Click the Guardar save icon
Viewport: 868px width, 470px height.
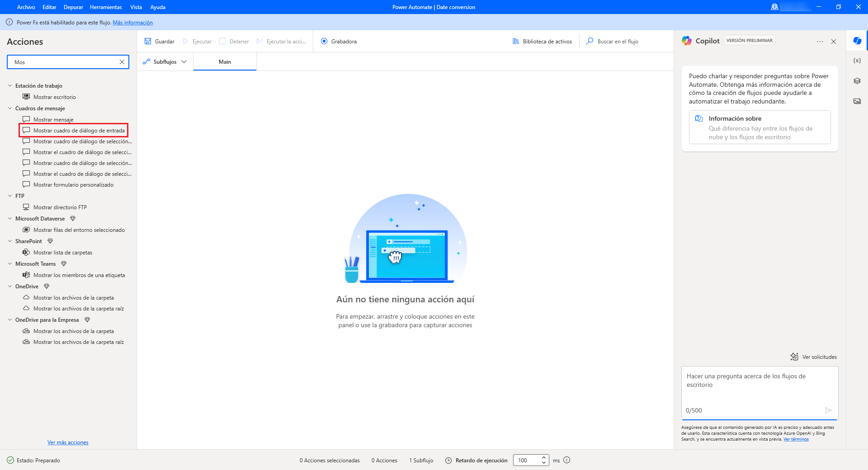[x=148, y=41]
